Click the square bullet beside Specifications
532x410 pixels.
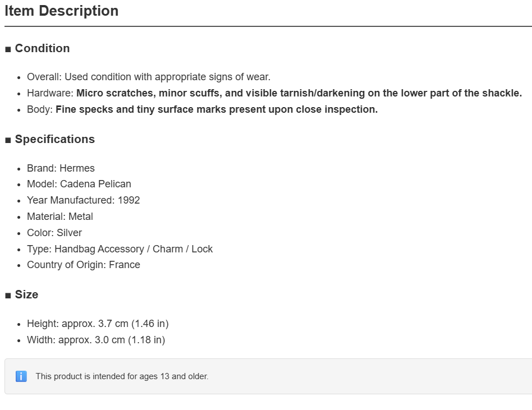pos(8,140)
